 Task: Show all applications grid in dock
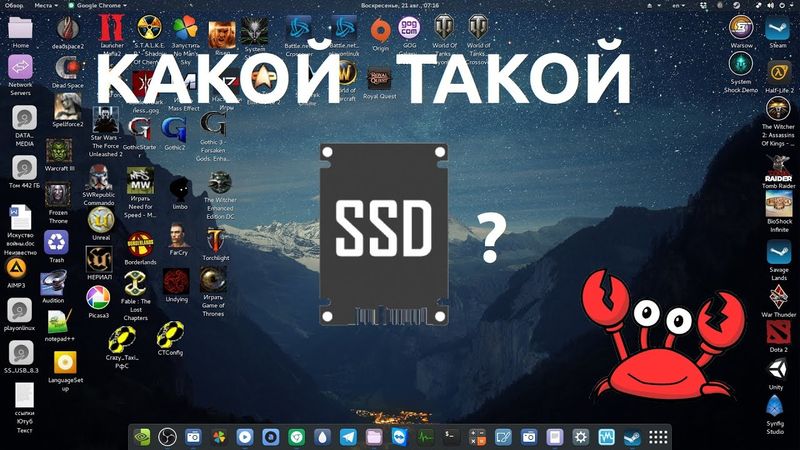[x=658, y=437]
